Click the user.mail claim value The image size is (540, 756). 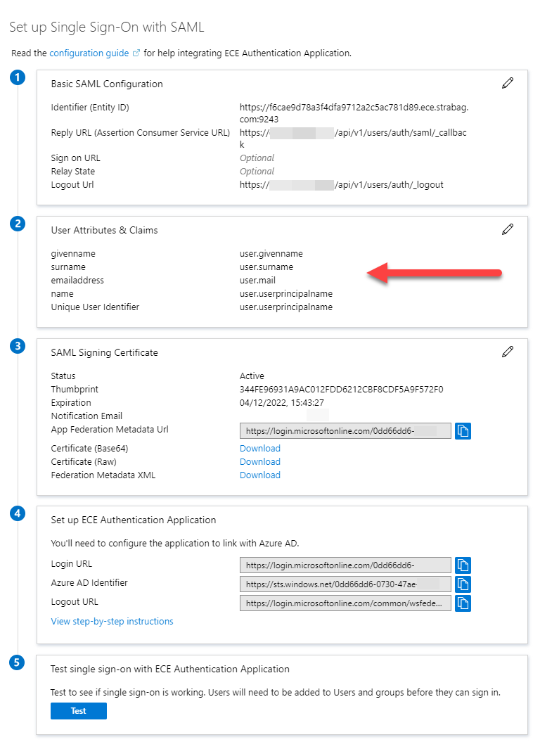pos(257,281)
